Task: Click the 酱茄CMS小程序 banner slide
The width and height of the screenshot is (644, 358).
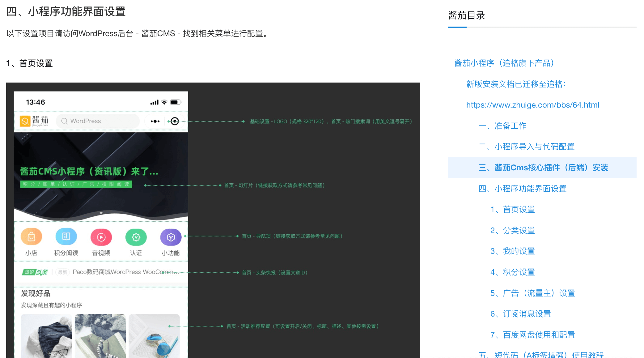Action: [x=101, y=176]
